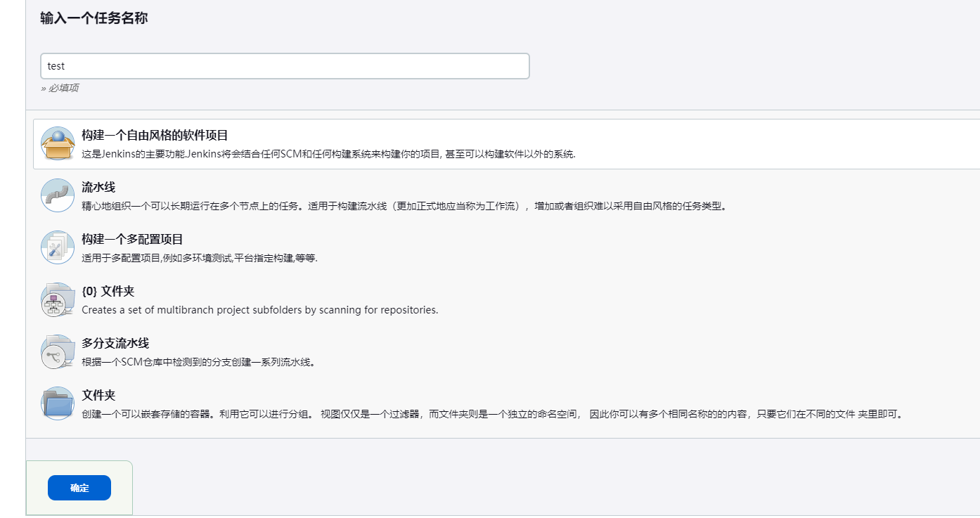Click the description 根据一个SCM仓库中检测到的分支
Viewport: 980px width, 518px height.
point(199,362)
